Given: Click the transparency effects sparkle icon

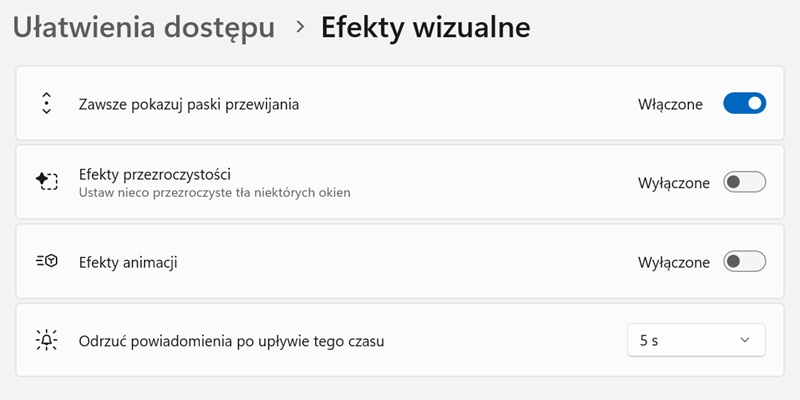Looking at the screenshot, I should 46,182.
